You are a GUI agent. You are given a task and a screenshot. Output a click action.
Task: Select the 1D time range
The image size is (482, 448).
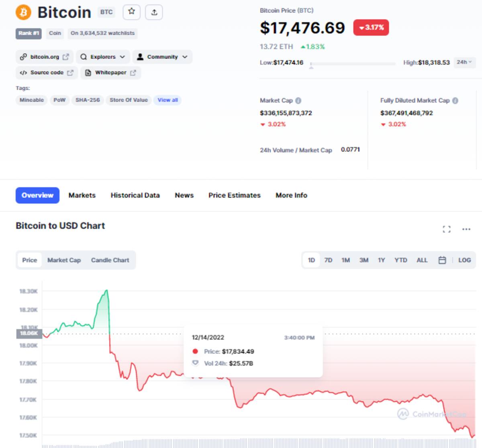[x=311, y=260]
